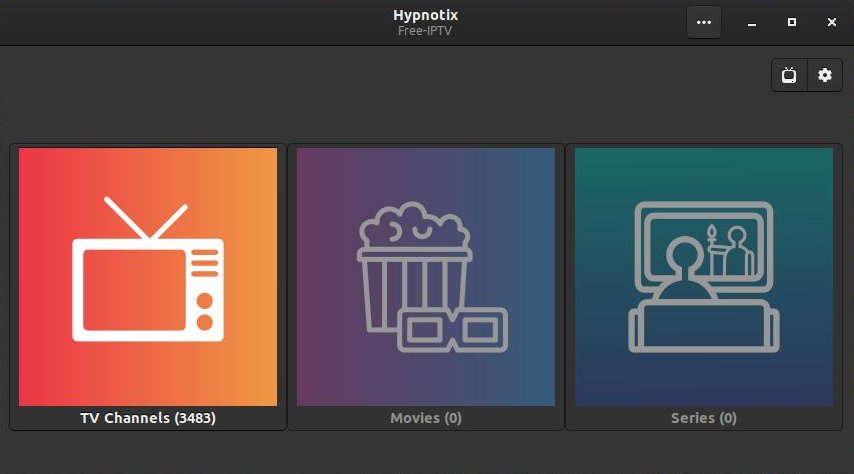Maximize the Hypnotix window
854x474 pixels.
click(792, 22)
